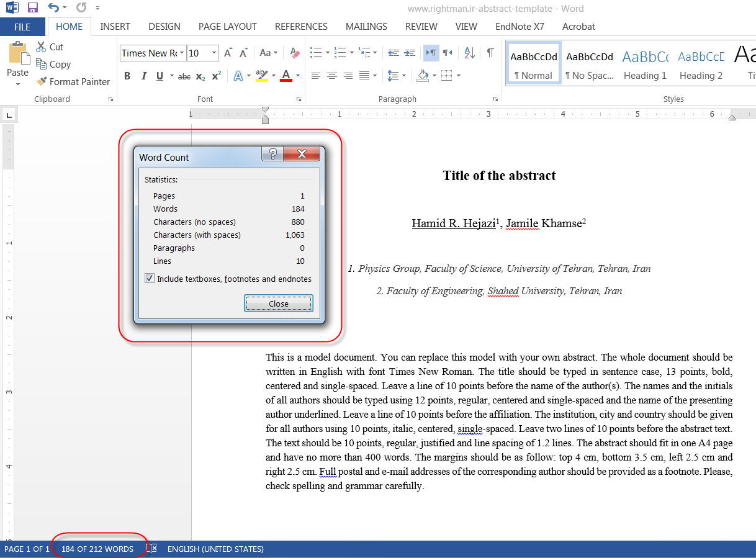Click the Format Painter icon

tap(42, 81)
